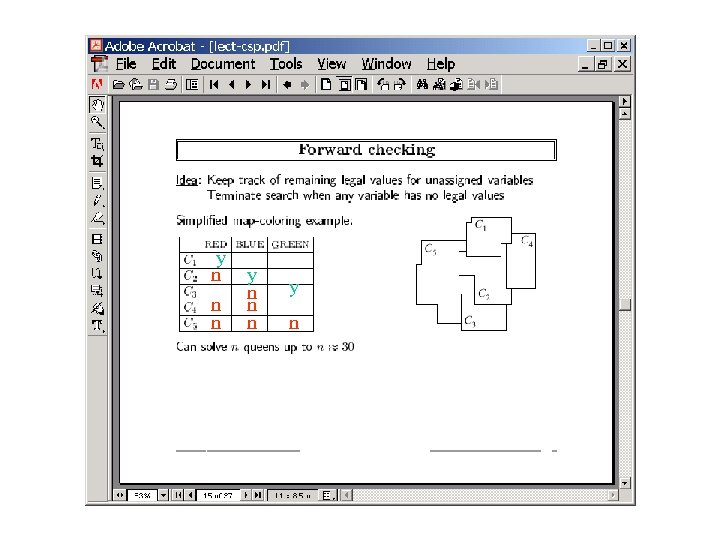Rotate view counterclockwise icon
Viewport: 720px width, 540px height.
(383, 84)
